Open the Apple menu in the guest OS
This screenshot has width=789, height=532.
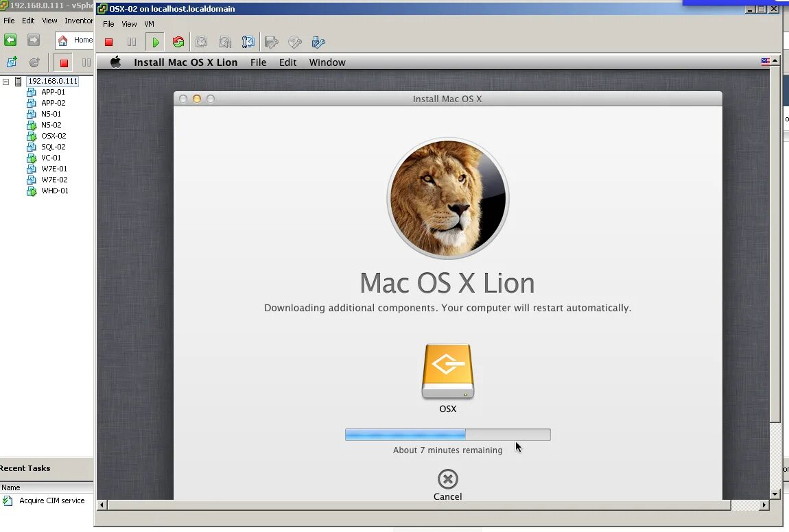116,62
